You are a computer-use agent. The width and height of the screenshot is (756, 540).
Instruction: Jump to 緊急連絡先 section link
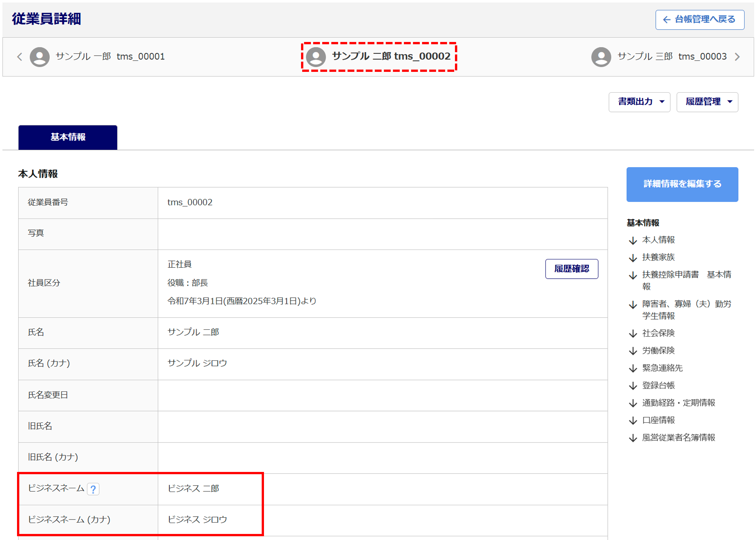(x=662, y=368)
